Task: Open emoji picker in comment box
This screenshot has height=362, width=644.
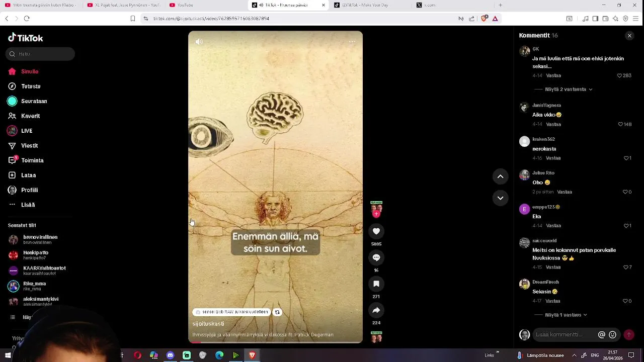Action: coord(612,335)
